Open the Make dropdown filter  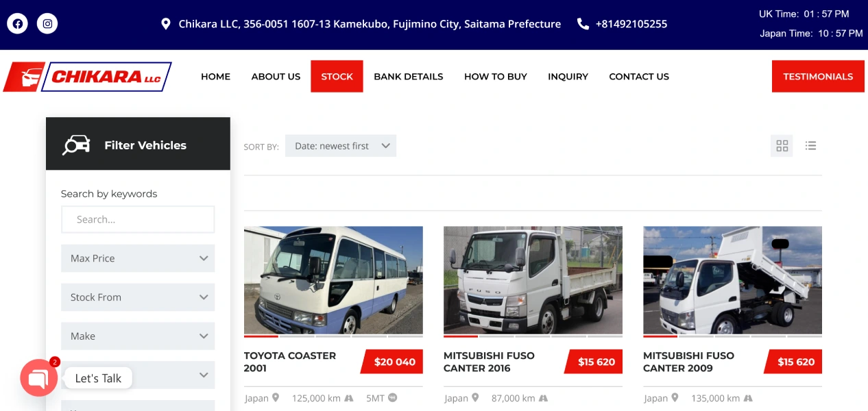pos(138,336)
